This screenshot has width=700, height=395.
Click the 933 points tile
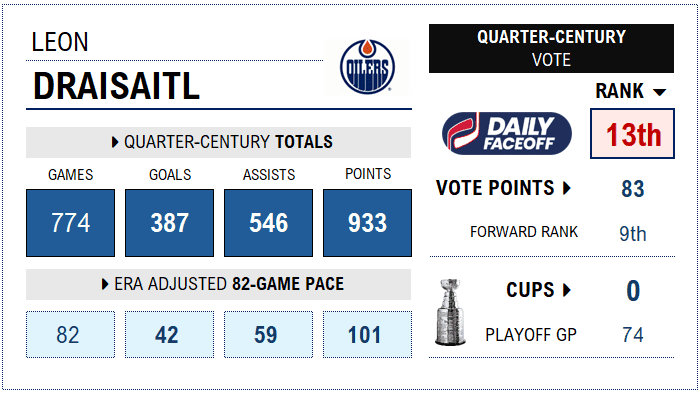coord(367,223)
